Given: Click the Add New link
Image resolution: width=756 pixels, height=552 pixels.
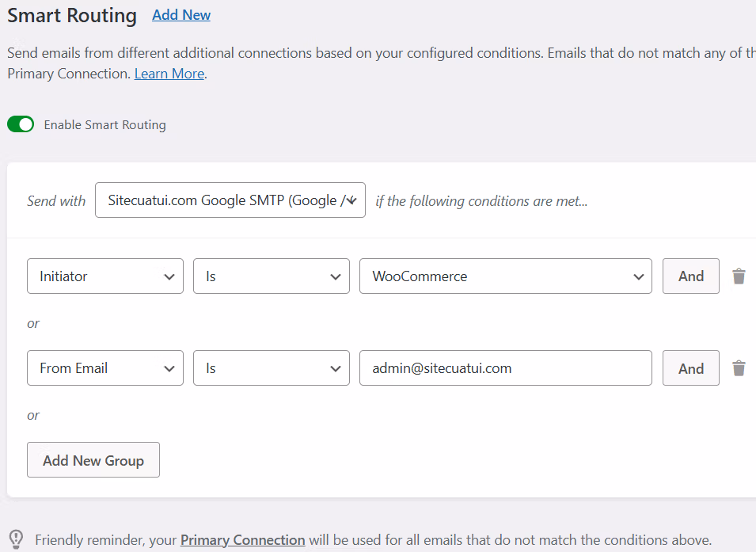Looking at the screenshot, I should pyautogui.click(x=181, y=15).
